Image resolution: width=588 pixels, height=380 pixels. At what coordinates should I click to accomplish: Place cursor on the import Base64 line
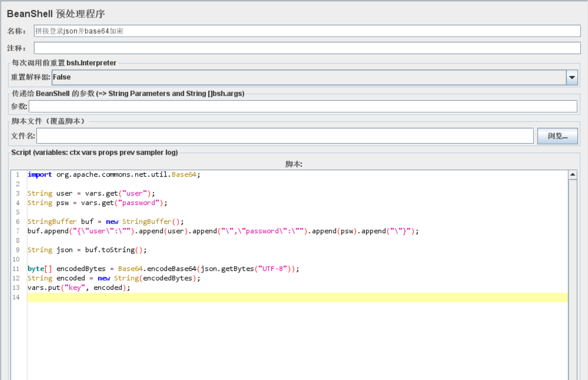pos(114,175)
